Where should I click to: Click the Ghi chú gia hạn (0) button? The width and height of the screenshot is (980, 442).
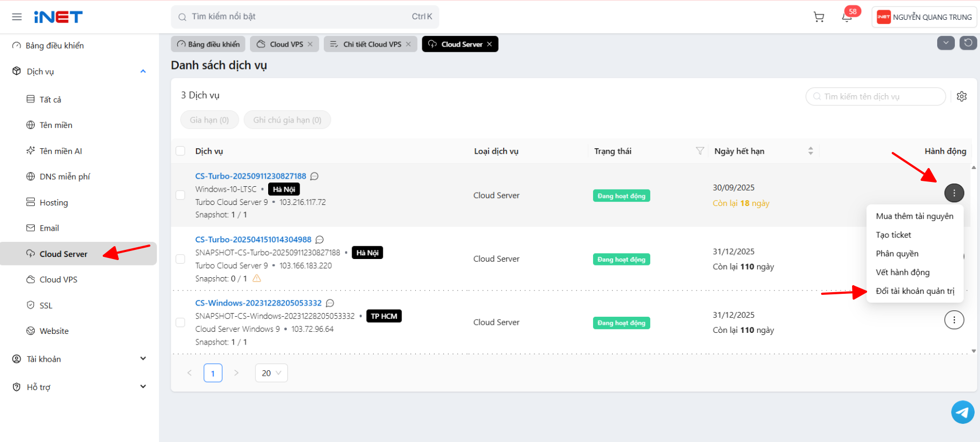pyautogui.click(x=287, y=120)
